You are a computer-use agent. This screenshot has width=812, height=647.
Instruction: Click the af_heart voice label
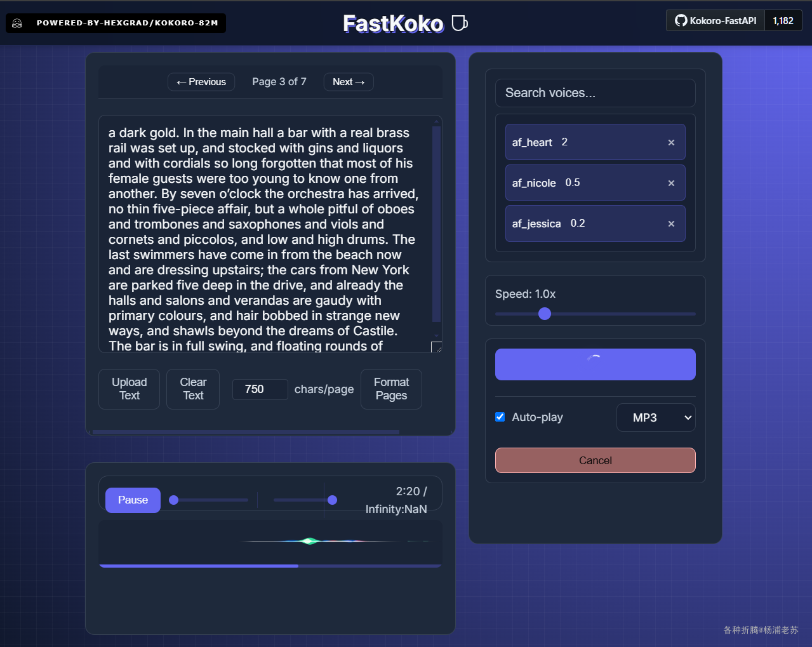(x=532, y=142)
